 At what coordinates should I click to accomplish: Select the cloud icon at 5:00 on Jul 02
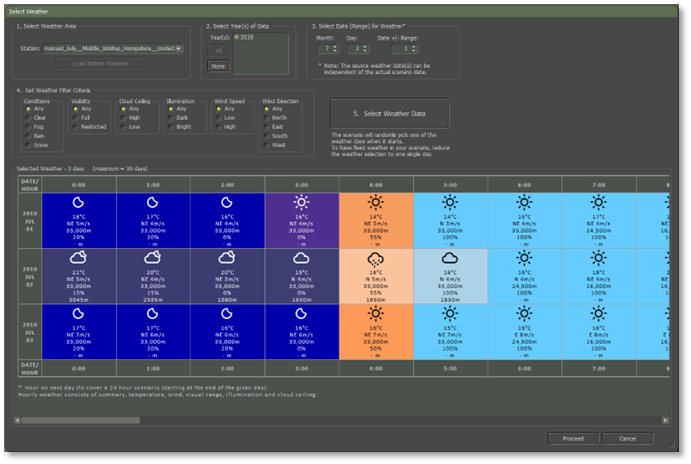point(450,258)
